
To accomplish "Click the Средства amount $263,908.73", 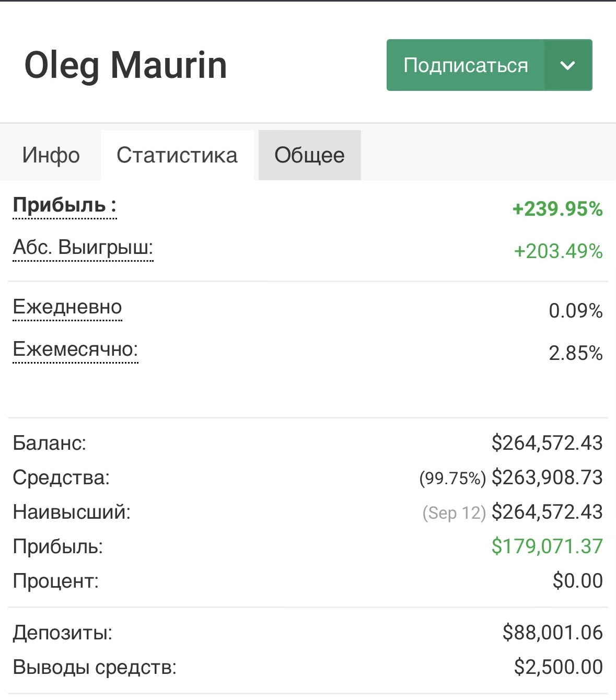I will pos(547,477).
